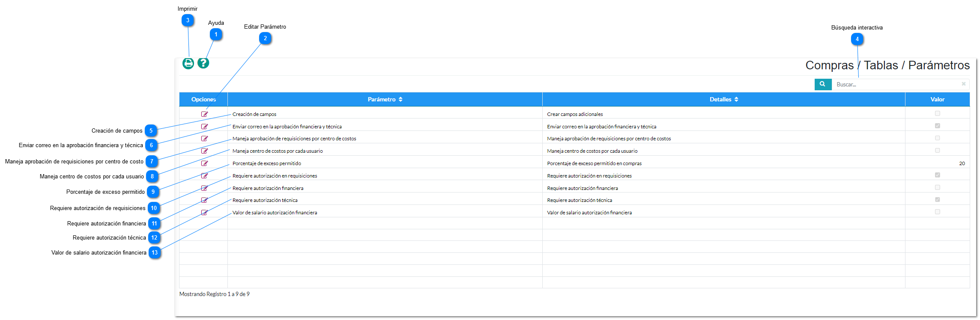Click Porcentaje de exceso permitido en compras

594,163
